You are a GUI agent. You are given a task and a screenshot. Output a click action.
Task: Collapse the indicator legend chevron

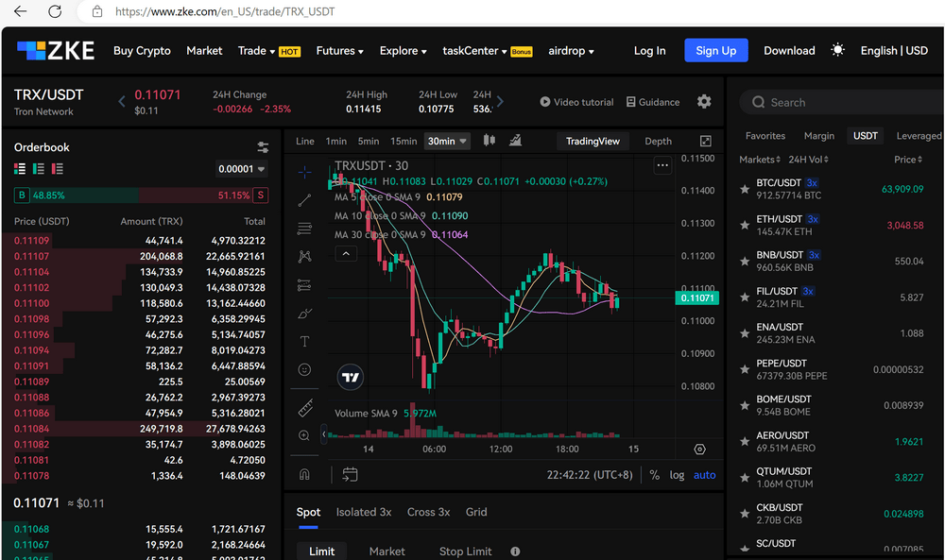tap(346, 254)
